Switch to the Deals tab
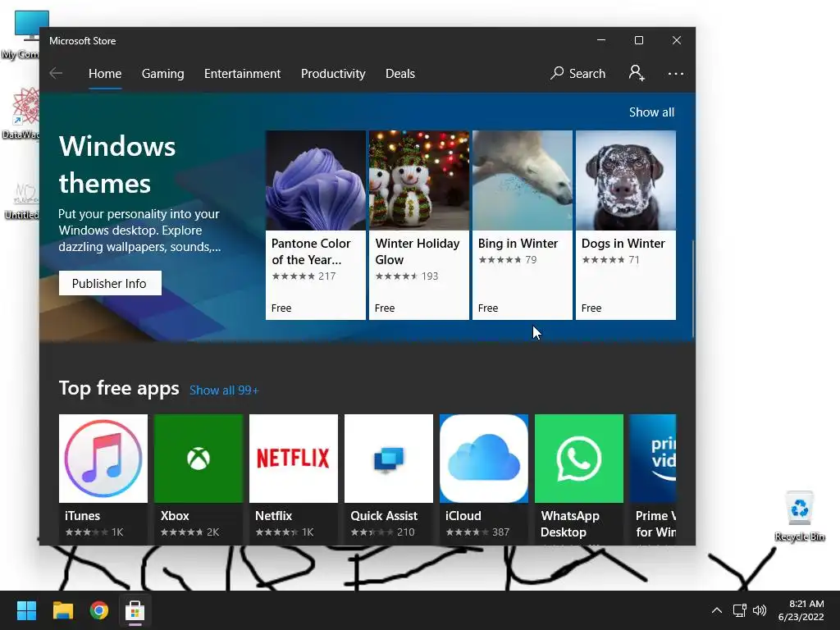Viewport: 840px width, 630px height. tap(400, 73)
